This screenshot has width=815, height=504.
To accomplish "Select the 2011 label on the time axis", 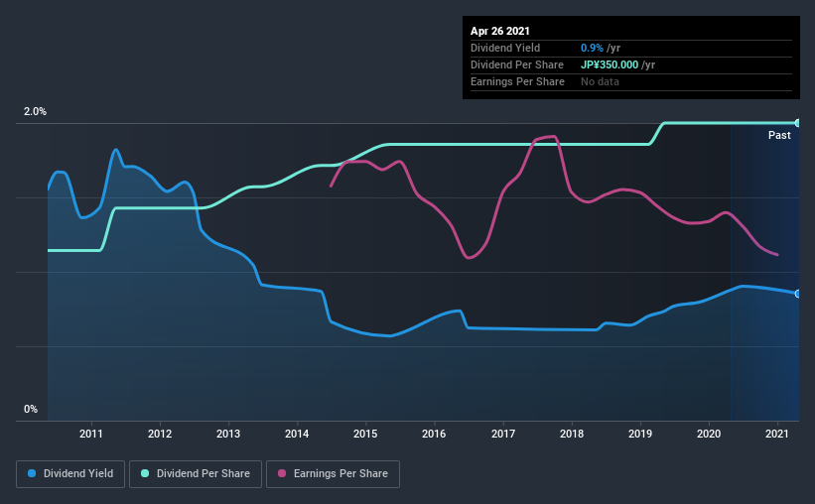I will (x=91, y=434).
